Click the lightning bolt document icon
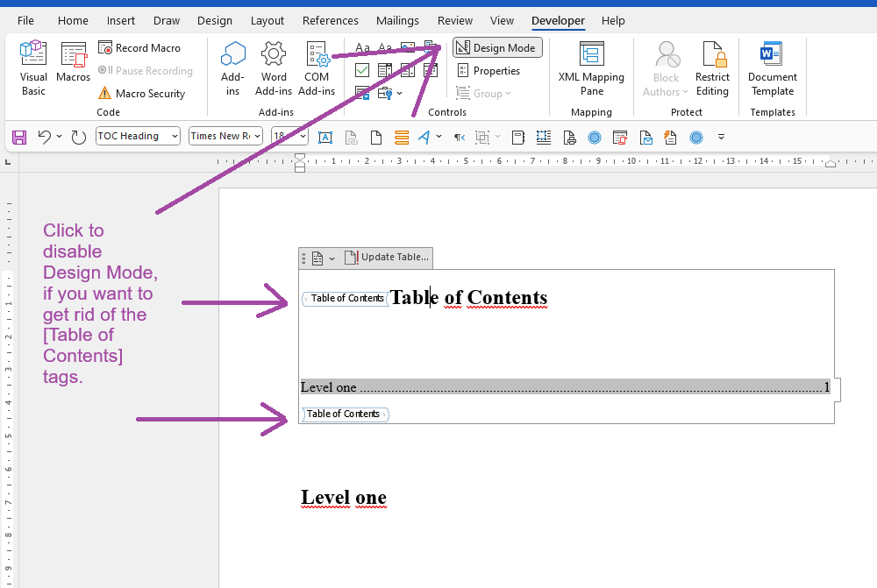This screenshot has width=877, height=588. [669, 138]
